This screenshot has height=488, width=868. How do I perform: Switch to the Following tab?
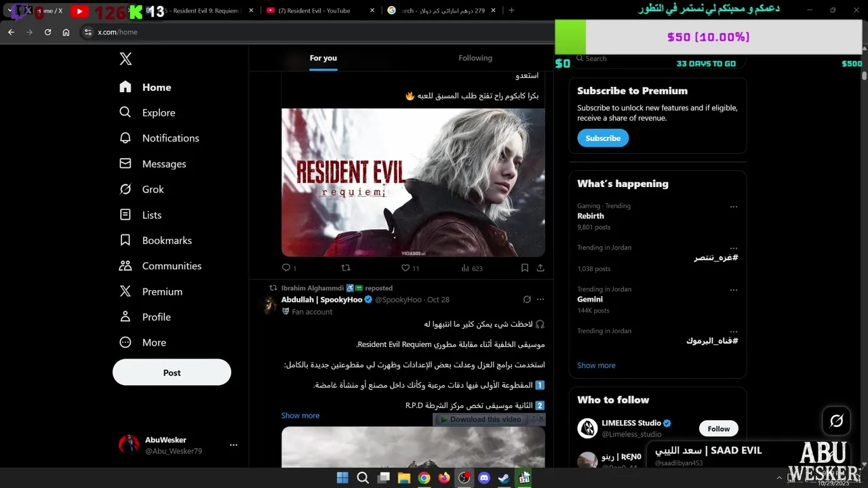475,58
